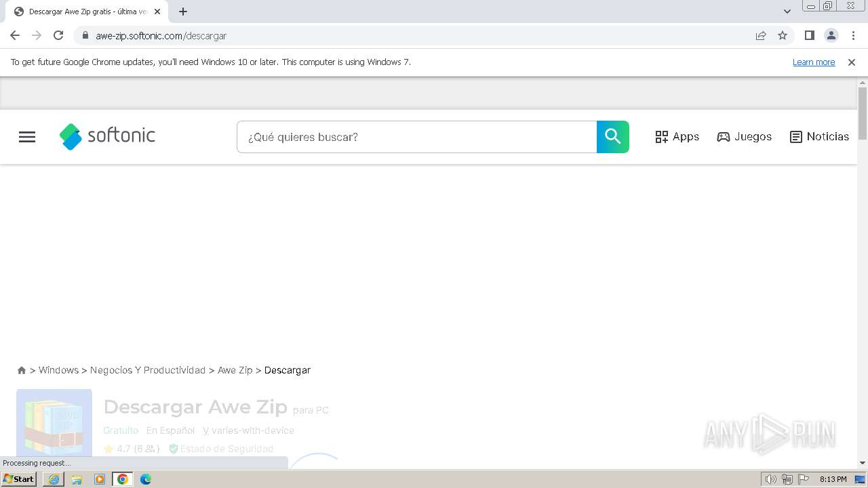
Task: Click the Show desktop button
Action: pos(861,479)
